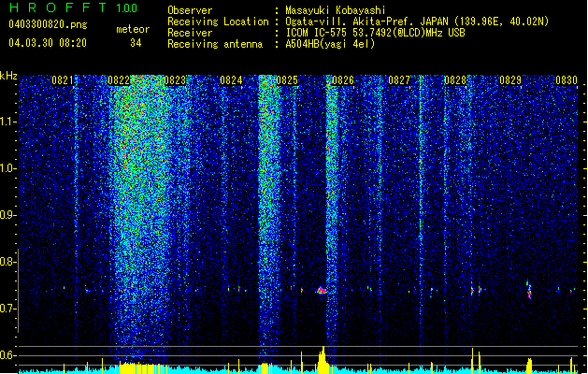Select the filename 0403300820.png
This screenshot has width=588, height=374.
[48, 25]
